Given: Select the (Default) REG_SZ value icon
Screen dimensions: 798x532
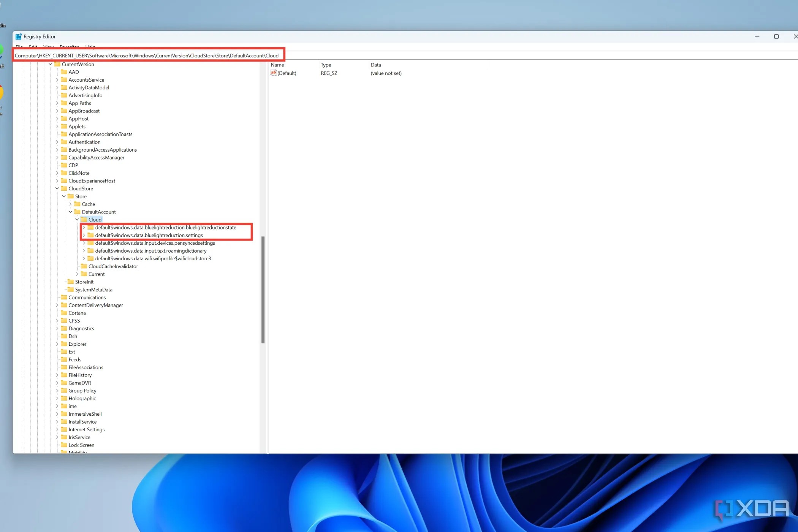Looking at the screenshot, I should click(x=274, y=73).
